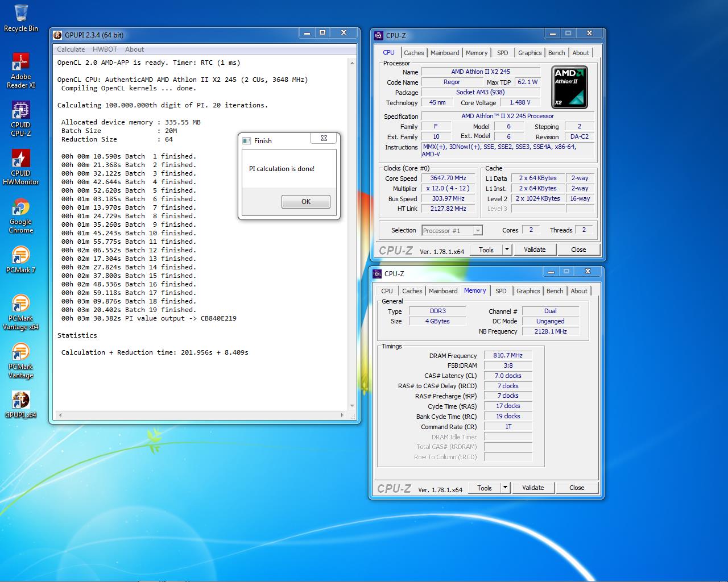
Task: Switch to Graphics tab in upper CPU-Z
Action: pyautogui.click(x=530, y=53)
